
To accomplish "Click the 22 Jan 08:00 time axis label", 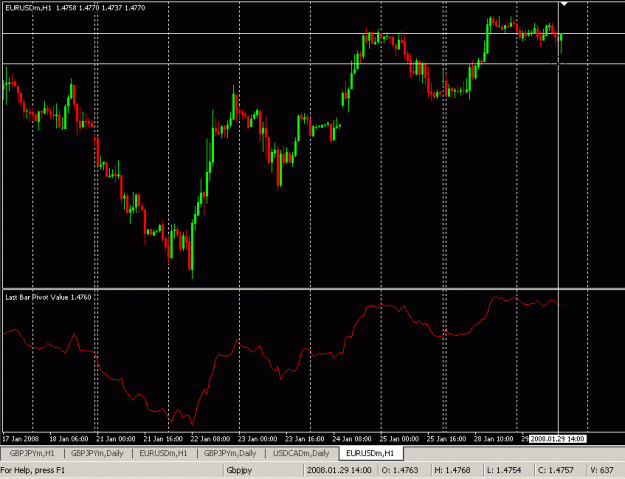I will click(210, 439).
